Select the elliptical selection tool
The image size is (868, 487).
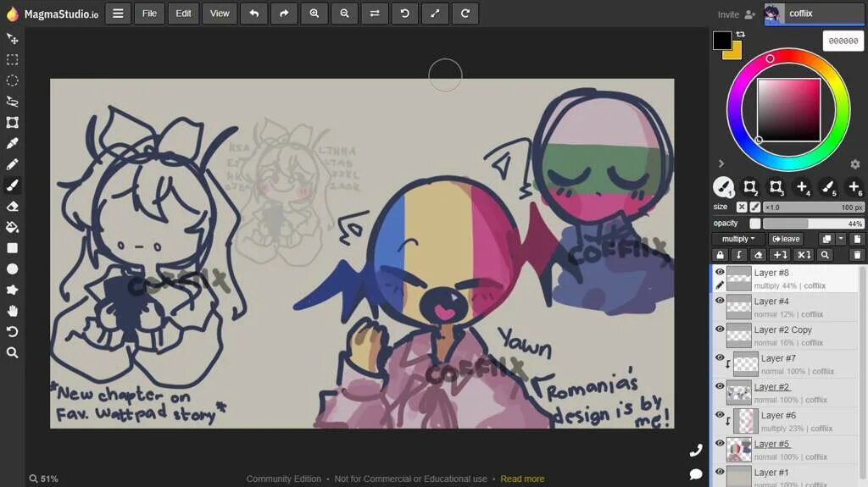pos(12,80)
